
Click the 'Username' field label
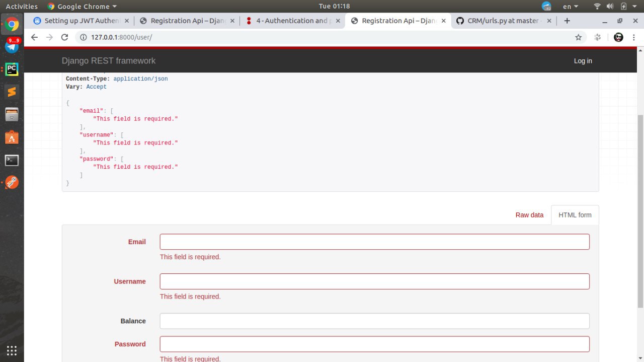point(130,281)
